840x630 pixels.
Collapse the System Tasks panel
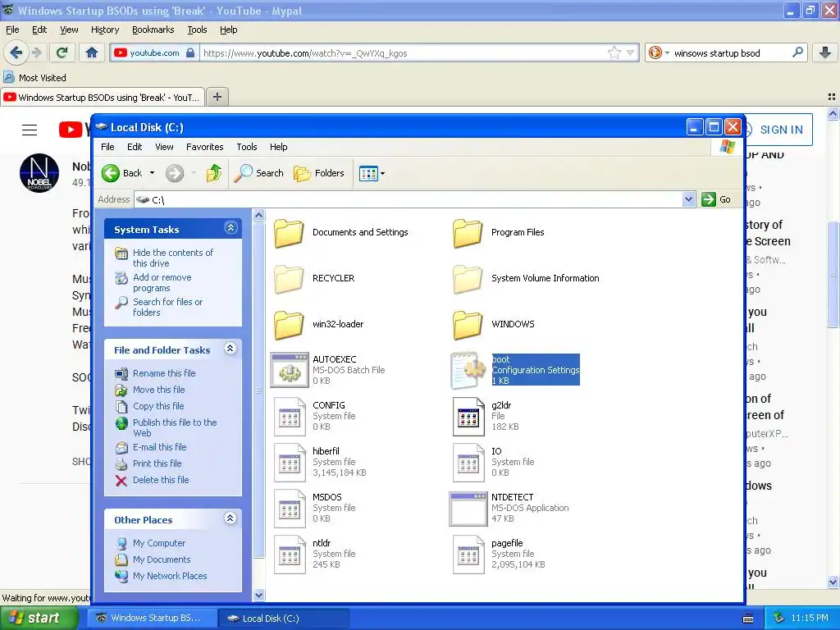[231, 228]
